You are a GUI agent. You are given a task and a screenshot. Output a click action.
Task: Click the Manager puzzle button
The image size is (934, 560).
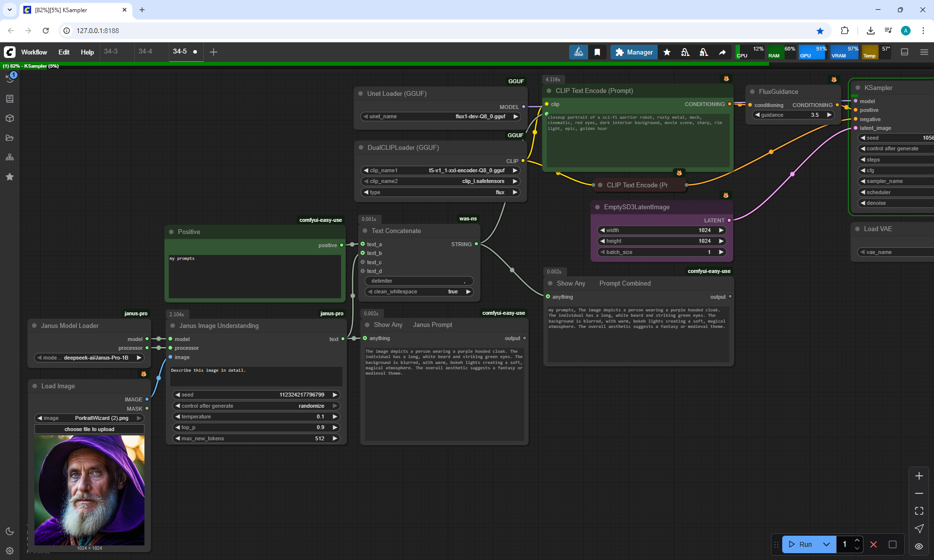tap(634, 52)
